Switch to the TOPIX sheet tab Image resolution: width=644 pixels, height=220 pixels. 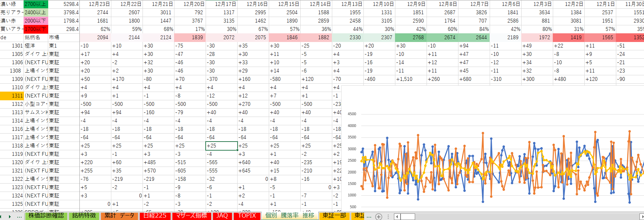(x=247, y=216)
